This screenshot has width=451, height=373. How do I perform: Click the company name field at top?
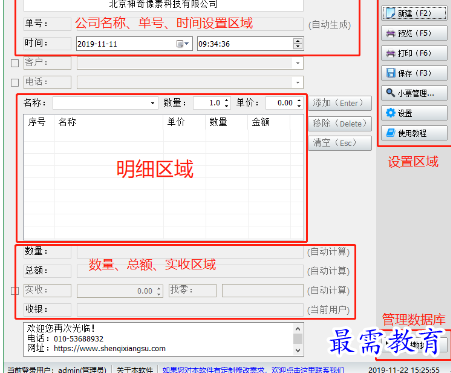tap(163, 5)
